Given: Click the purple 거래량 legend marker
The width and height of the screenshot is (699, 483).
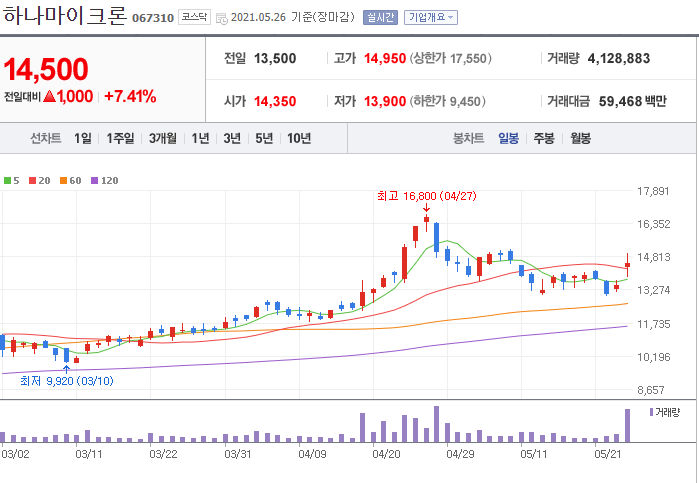Looking at the screenshot, I should [651, 412].
